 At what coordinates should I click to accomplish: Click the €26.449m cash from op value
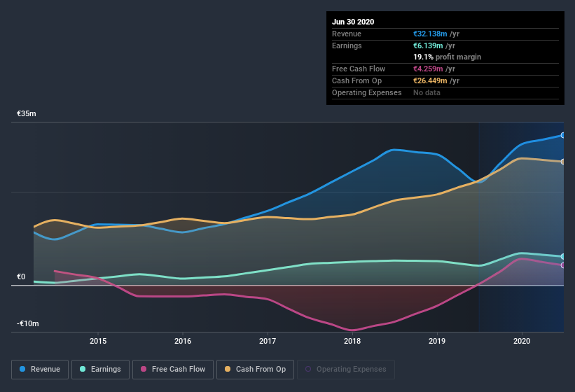tap(430, 80)
